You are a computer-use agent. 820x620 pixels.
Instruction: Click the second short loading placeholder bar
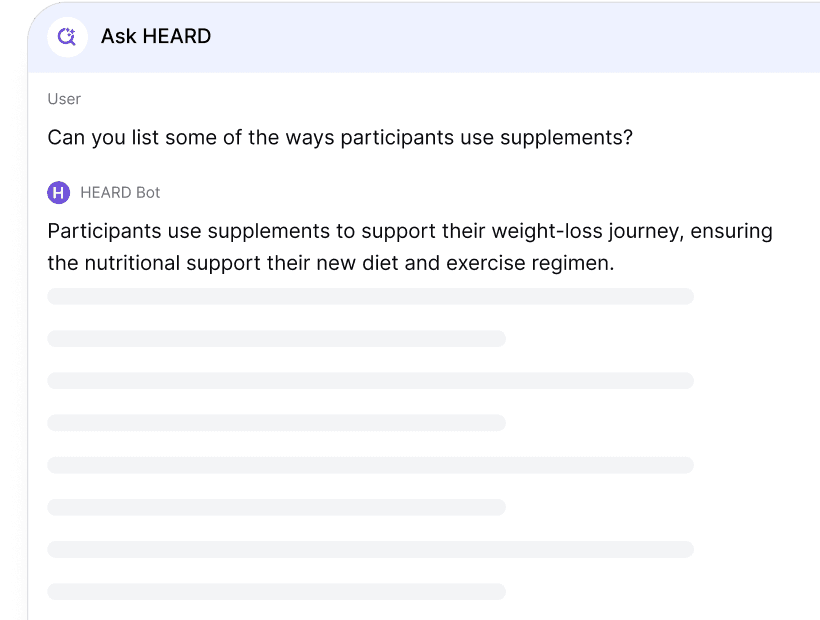point(276,423)
